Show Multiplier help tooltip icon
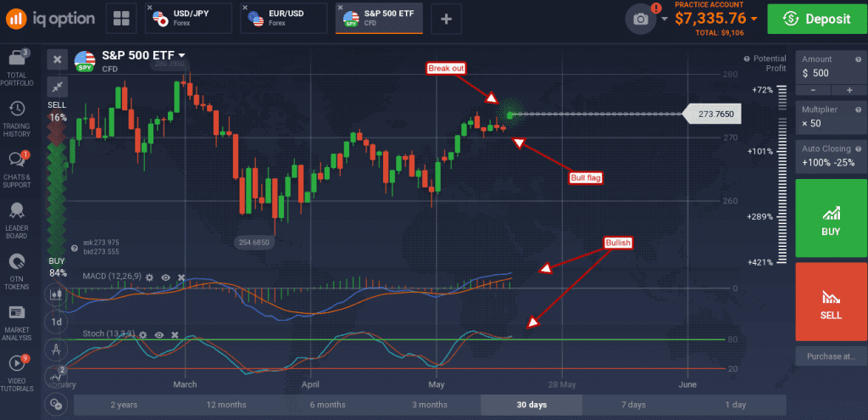 (x=858, y=109)
